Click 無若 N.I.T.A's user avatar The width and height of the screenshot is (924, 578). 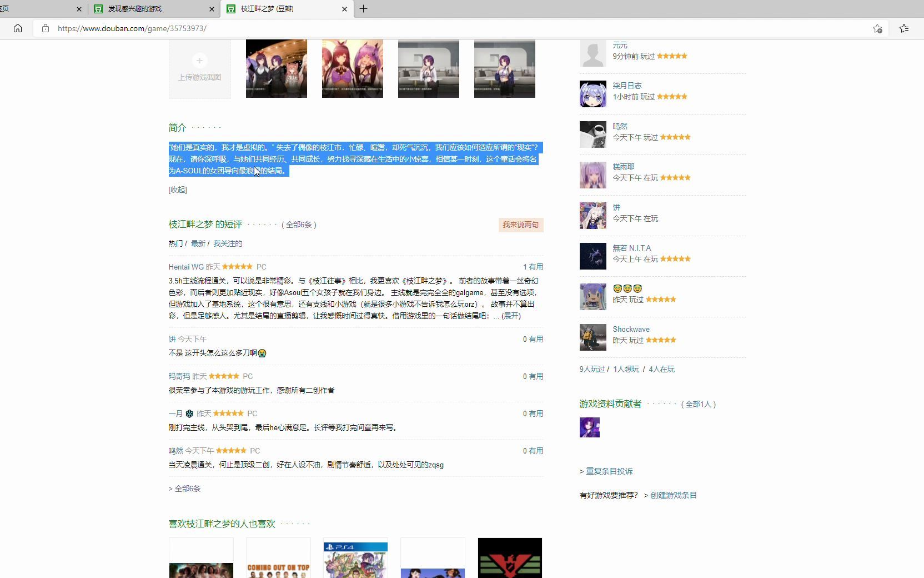[593, 256]
